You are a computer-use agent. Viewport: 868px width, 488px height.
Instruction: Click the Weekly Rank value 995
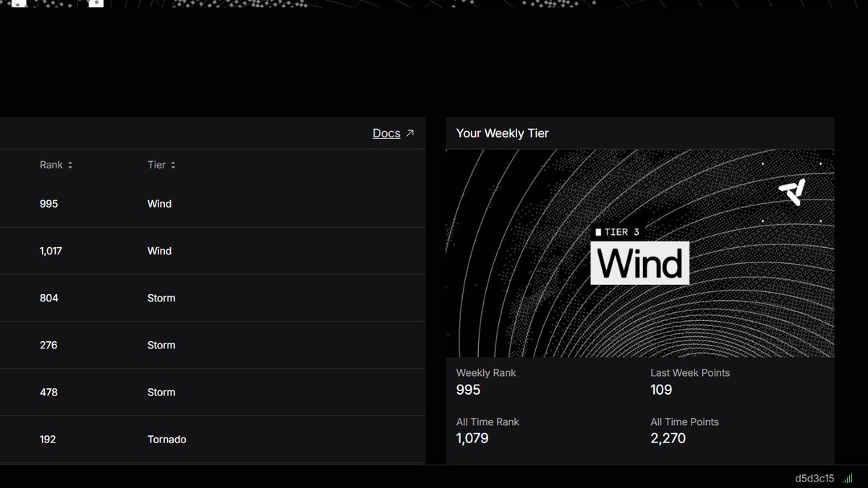coord(468,390)
